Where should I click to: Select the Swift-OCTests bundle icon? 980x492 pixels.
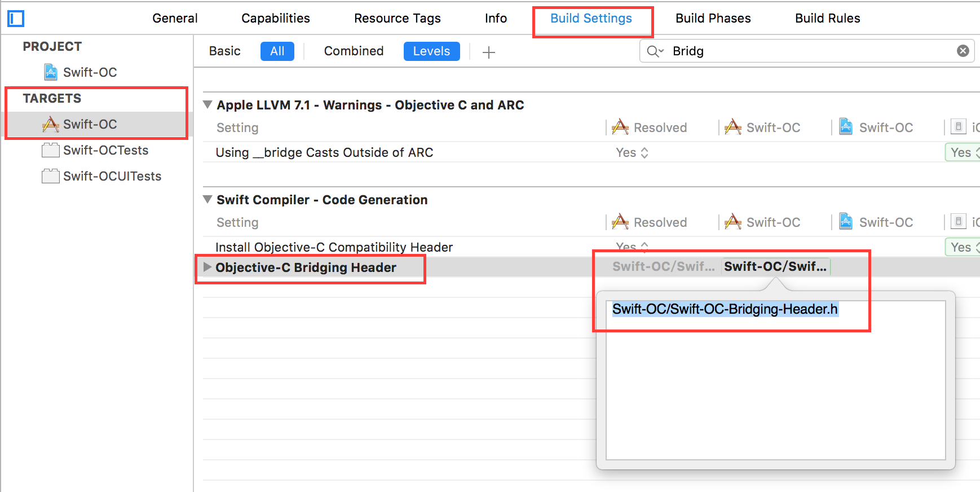tap(51, 150)
